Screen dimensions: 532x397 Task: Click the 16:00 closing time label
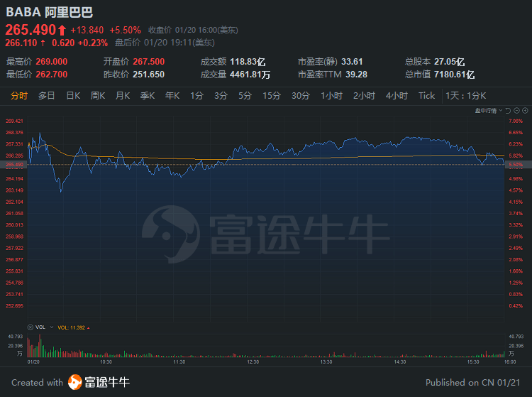click(510, 362)
